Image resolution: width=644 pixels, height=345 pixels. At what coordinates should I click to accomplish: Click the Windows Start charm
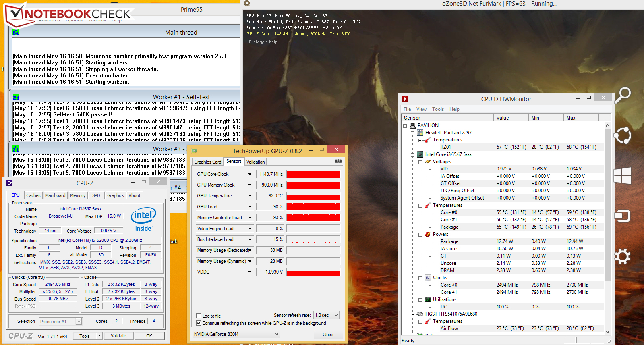[622, 176]
